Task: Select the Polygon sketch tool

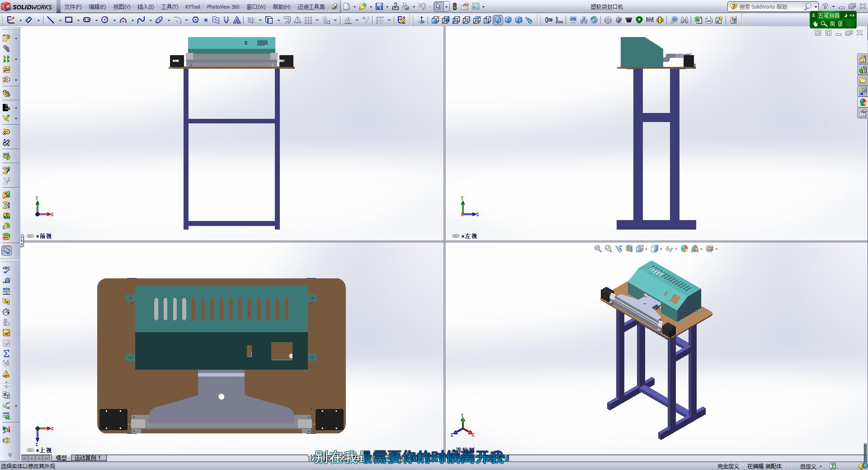Action: coord(196,20)
